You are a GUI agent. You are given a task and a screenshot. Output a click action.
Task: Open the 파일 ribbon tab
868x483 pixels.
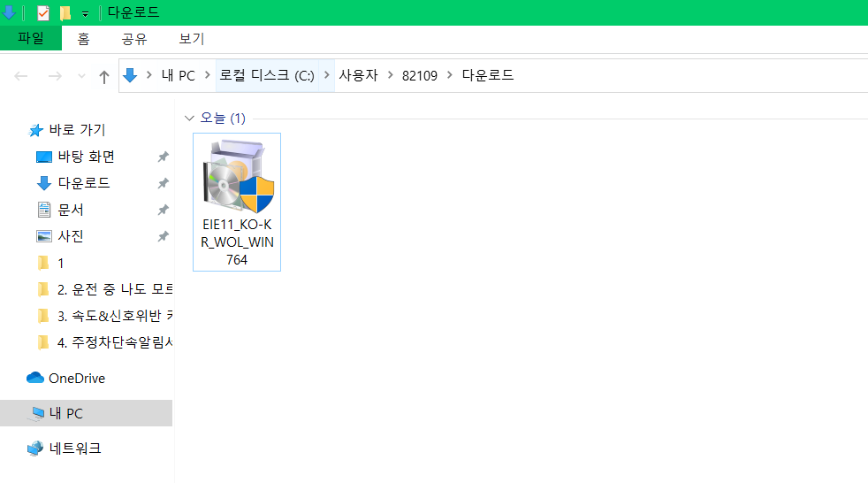30,38
